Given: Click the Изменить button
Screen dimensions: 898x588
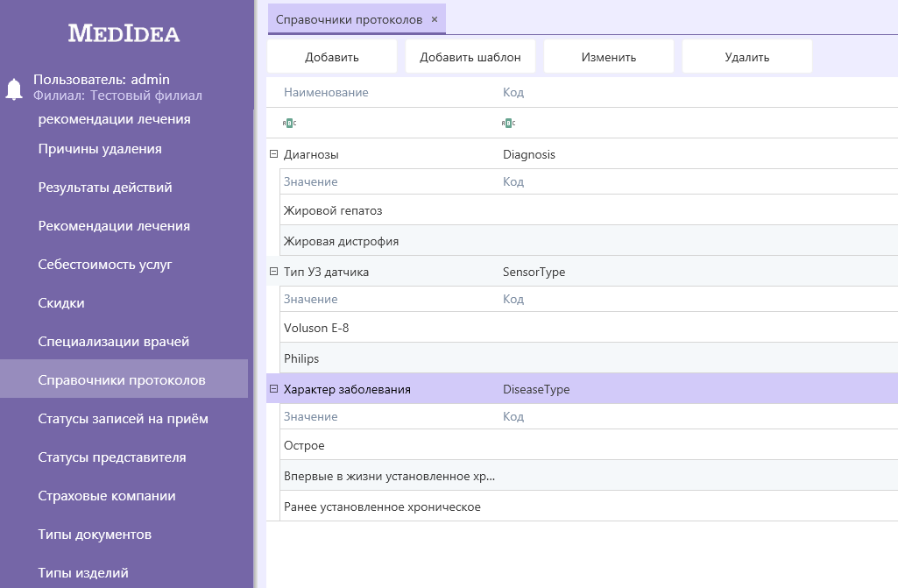Looking at the screenshot, I should click(609, 57).
